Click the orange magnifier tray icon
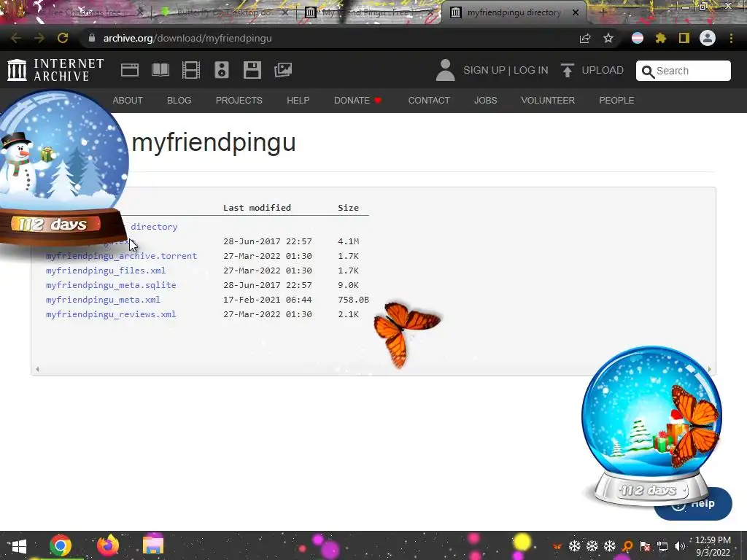Image resolution: width=747 pixels, height=560 pixels. pos(627,546)
